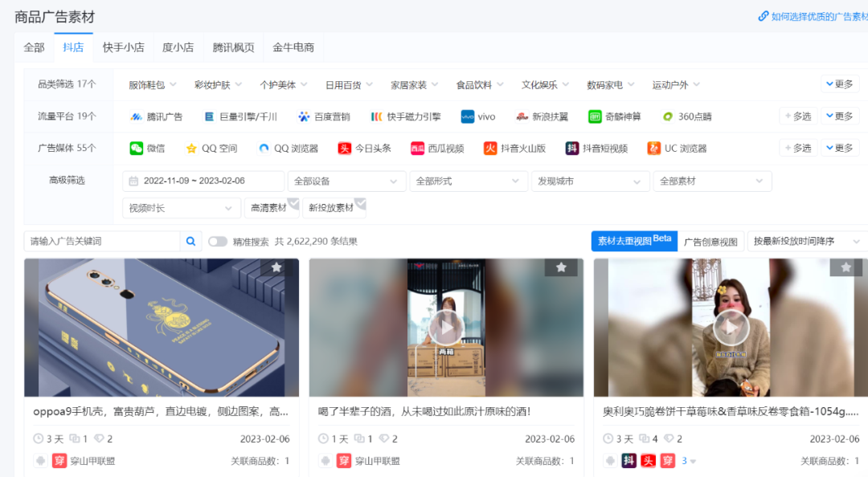
Task: Switch to the 金牛电商 tab
Action: (x=293, y=47)
